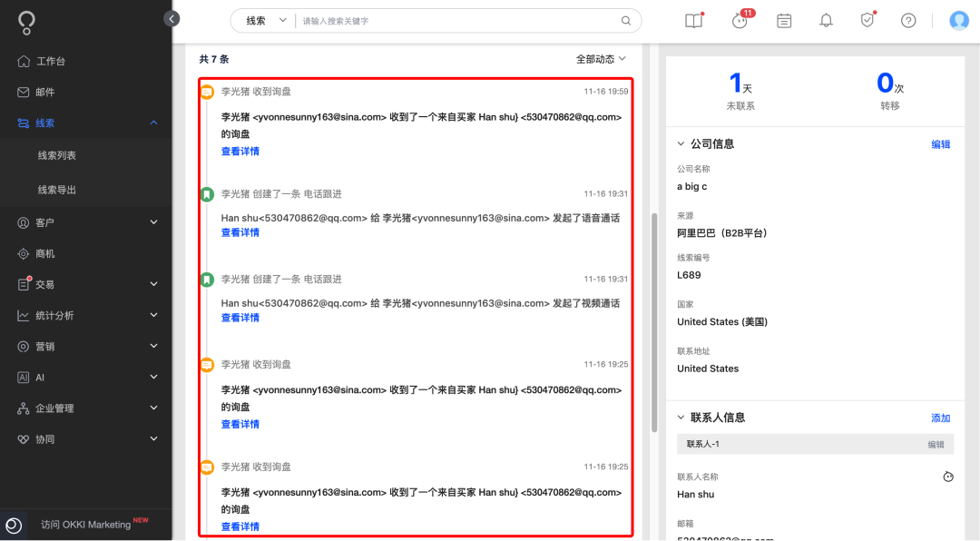This screenshot has width=980, height=541.
Task: Click the search keyword input field
Action: [x=457, y=21]
